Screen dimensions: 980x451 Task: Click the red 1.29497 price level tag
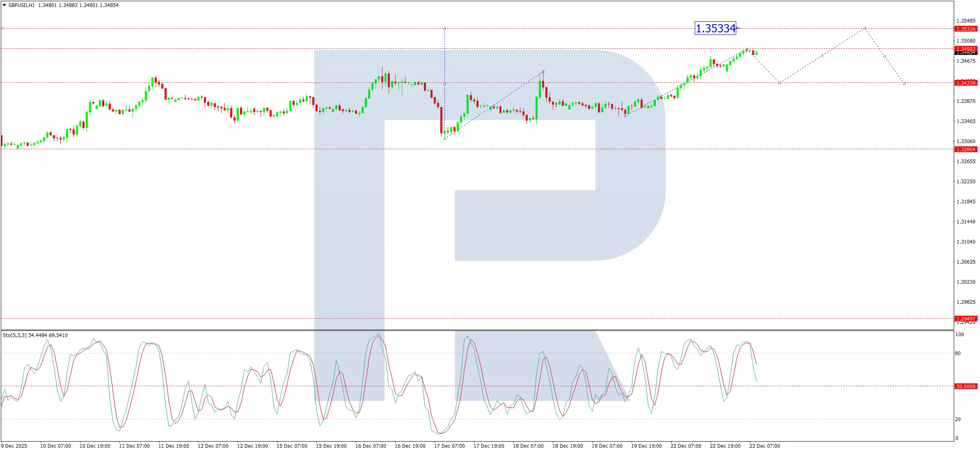(966, 319)
